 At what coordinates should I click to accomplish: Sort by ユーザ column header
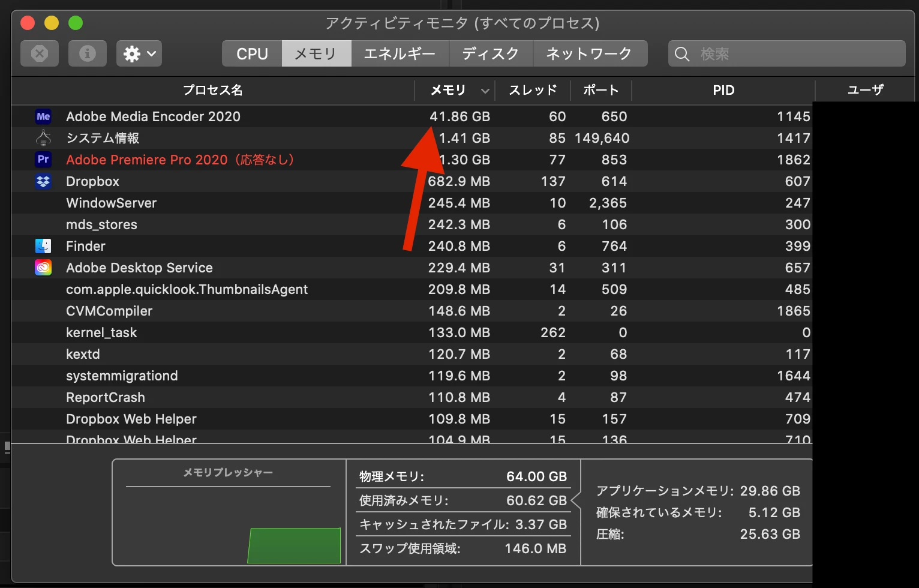coord(865,90)
